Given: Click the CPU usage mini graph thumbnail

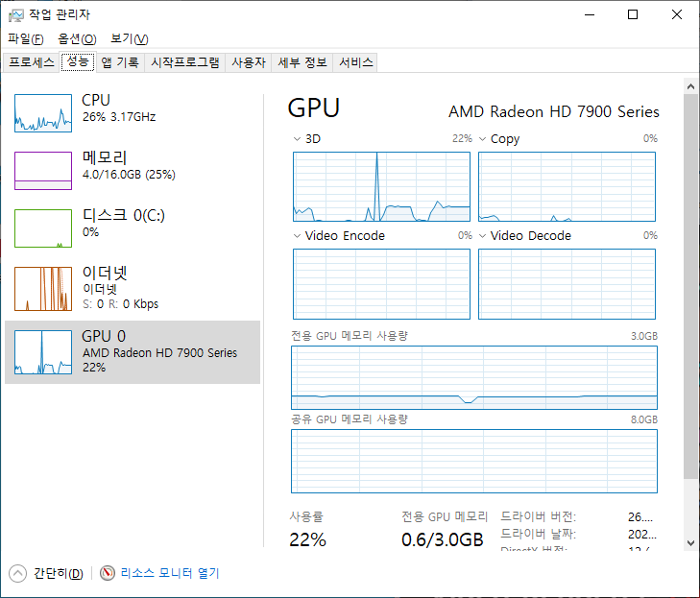Looking at the screenshot, I should (43, 113).
